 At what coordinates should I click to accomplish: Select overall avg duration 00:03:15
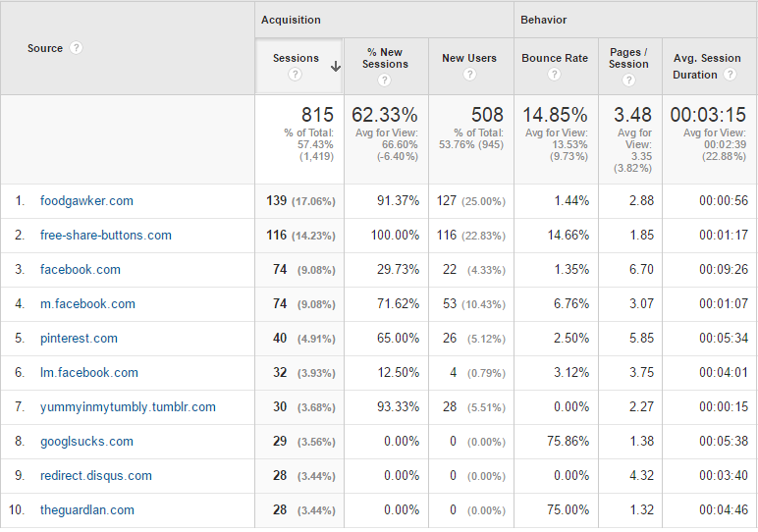708,115
